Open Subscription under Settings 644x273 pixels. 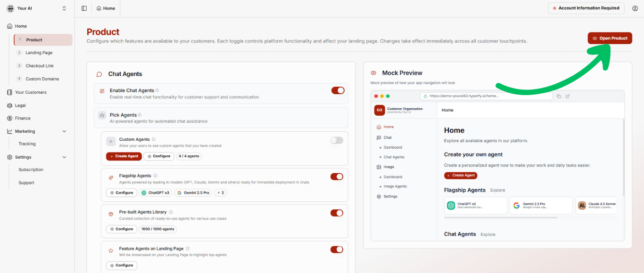coord(31,169)
